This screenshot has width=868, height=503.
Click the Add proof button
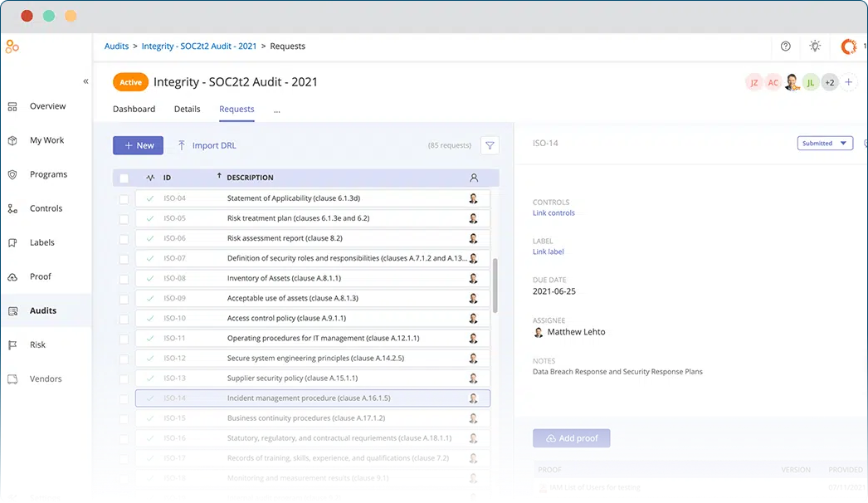571,438
